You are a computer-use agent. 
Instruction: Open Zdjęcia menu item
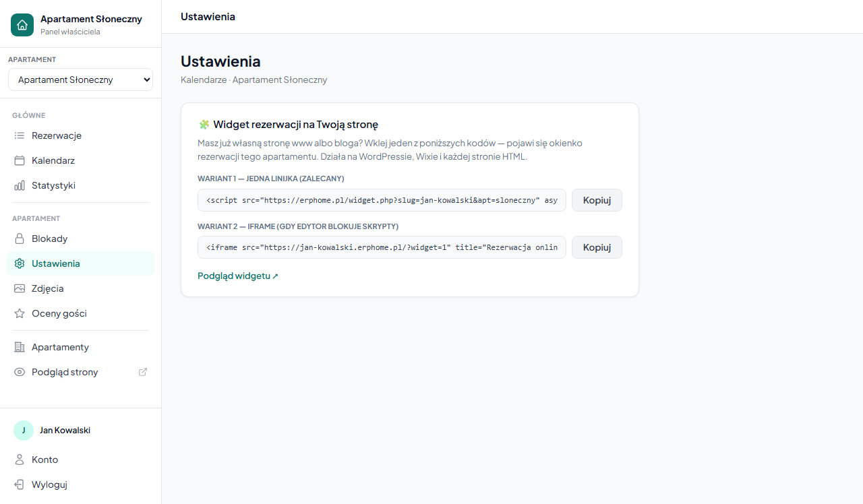tap(81, 288)
